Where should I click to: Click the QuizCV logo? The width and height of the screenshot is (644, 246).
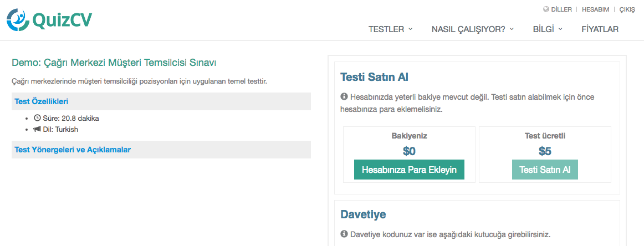pyautogui.click(x=49, y=19)
